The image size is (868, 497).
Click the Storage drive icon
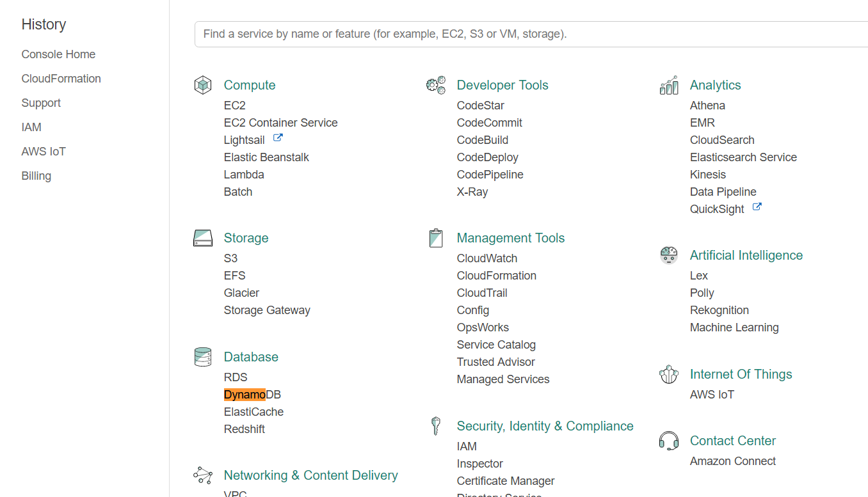coord(203,238)
